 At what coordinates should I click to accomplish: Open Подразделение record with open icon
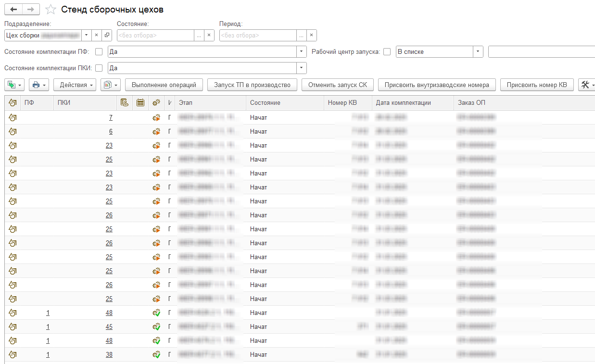[x=107, y=35]
